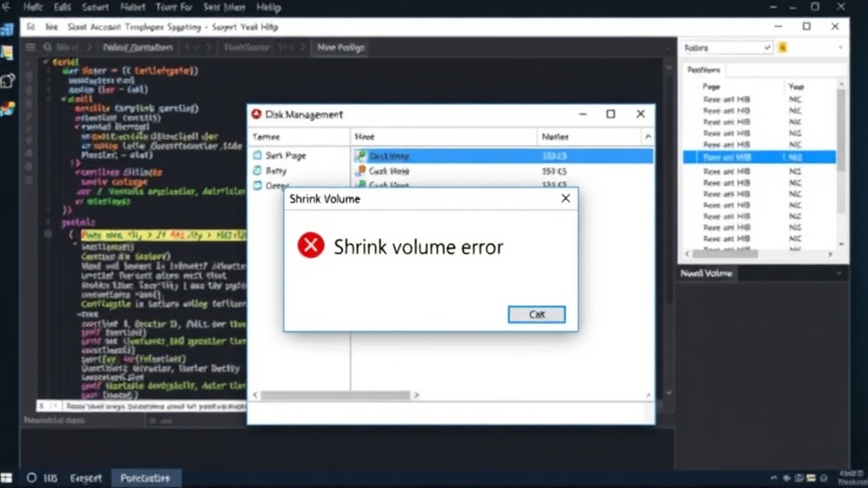Click the up arrow of right panel vertical scrollbar
This screenshot has width=868, height=488.
[x=842, y=84]
